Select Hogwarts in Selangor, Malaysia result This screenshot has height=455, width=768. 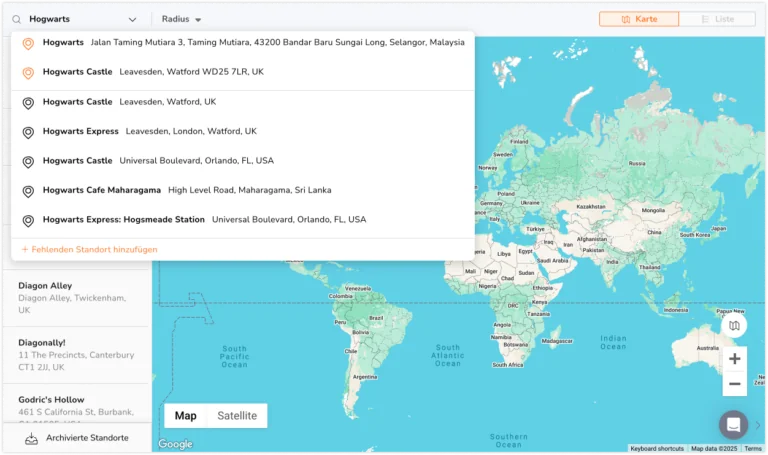click(x=243, y=43)
